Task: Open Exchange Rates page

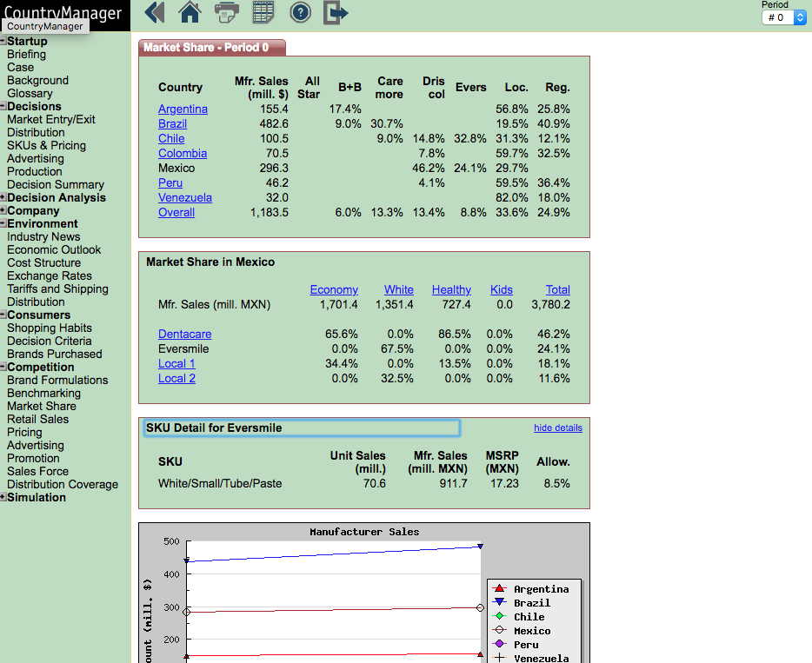Action: click(x=50, y=275)
